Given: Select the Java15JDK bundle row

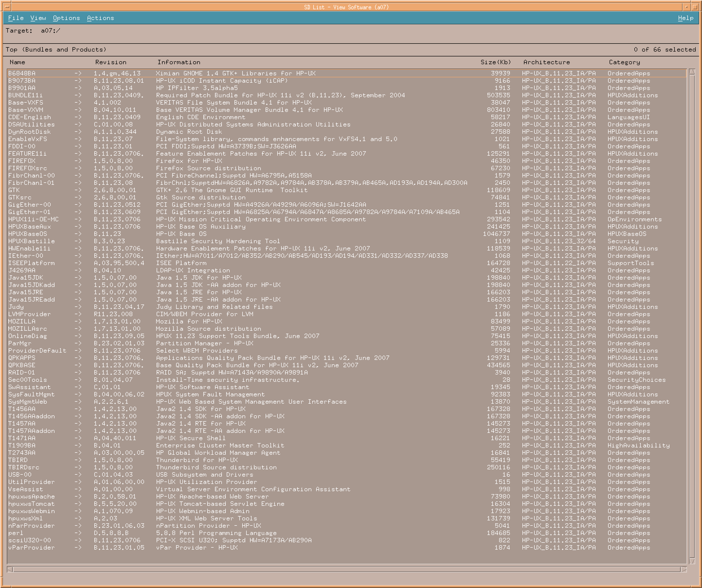Looking at the screenshot, I should [x=198, y=277].
